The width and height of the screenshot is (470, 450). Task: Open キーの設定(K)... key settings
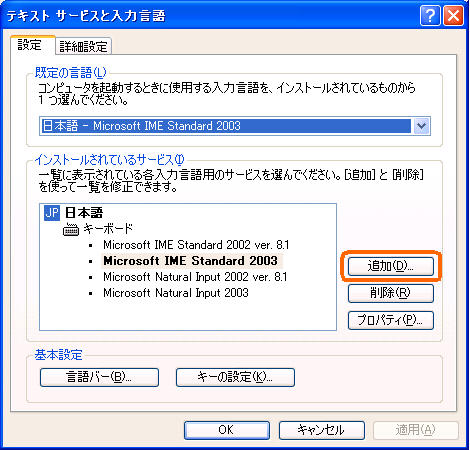[235, 377]
